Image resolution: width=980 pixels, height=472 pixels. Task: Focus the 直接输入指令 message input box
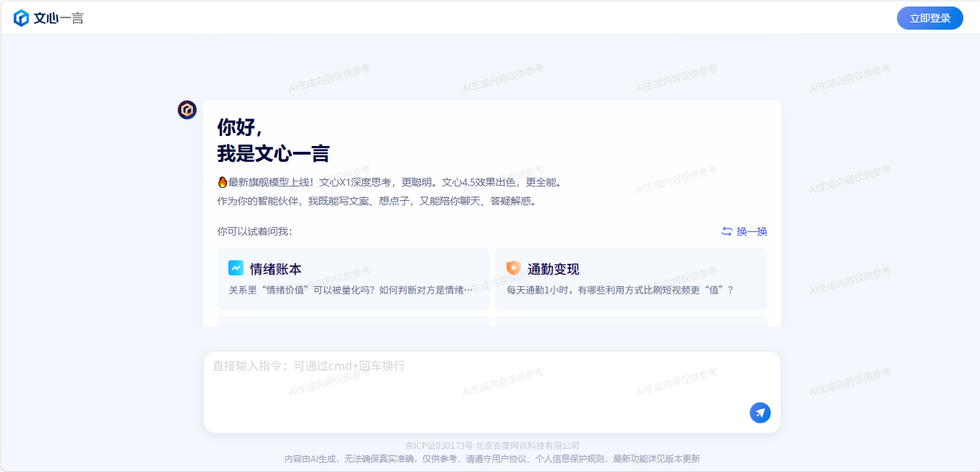[491, 392]
